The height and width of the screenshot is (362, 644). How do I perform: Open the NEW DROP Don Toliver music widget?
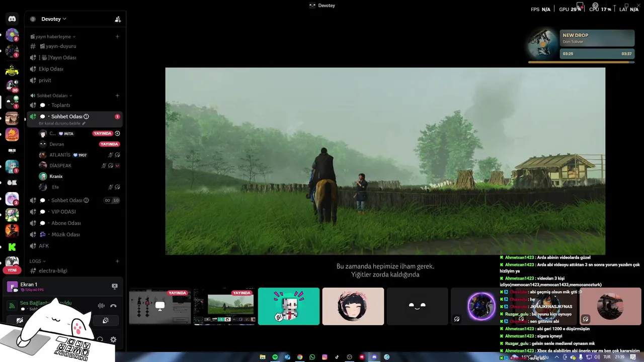(x=582, y=45)
